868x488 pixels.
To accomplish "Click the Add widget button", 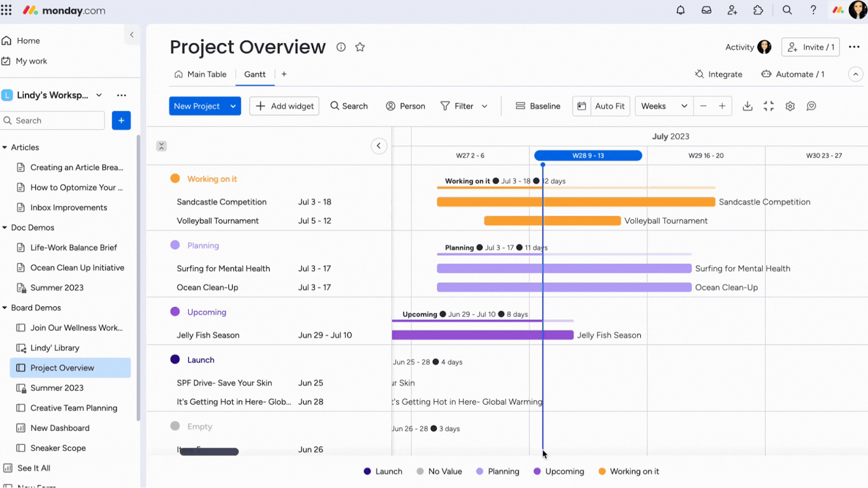I will 284,106.
